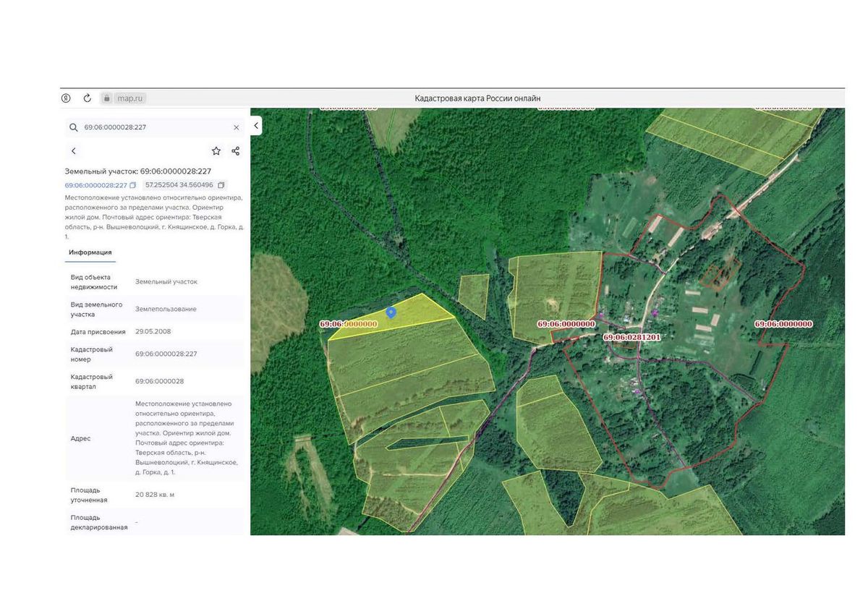Click the Адрес row label
The image size is (868, 614).
tap(80, 438)
